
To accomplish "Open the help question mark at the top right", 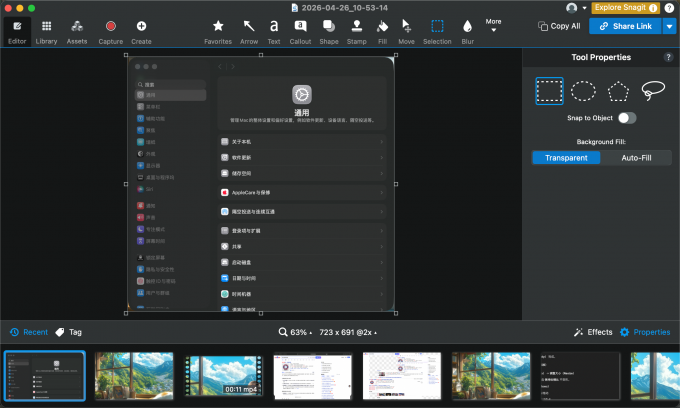I will tap(669, 8).
